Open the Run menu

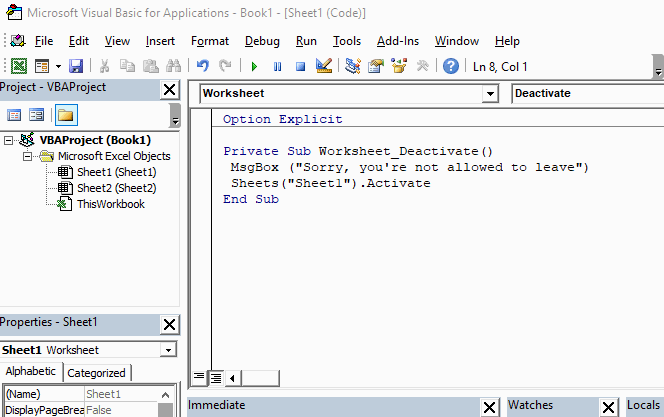pyautogui.click(x=306, y=41)
